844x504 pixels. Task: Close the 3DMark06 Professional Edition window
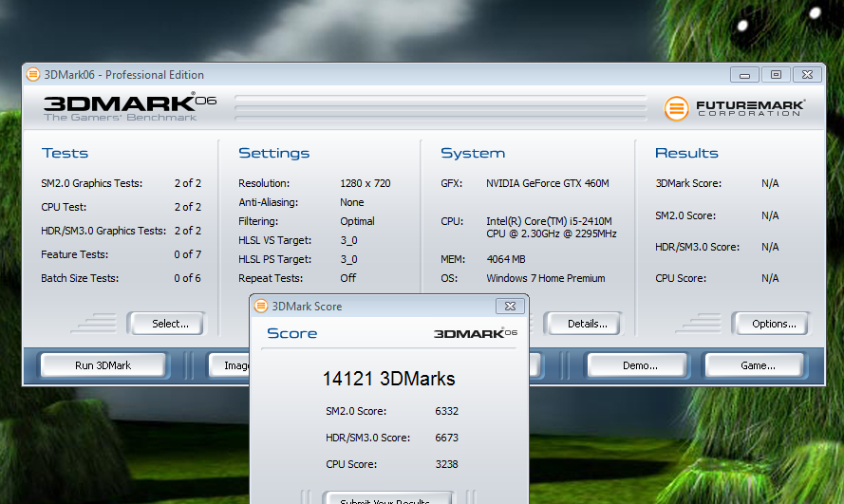tap(807, 74)
